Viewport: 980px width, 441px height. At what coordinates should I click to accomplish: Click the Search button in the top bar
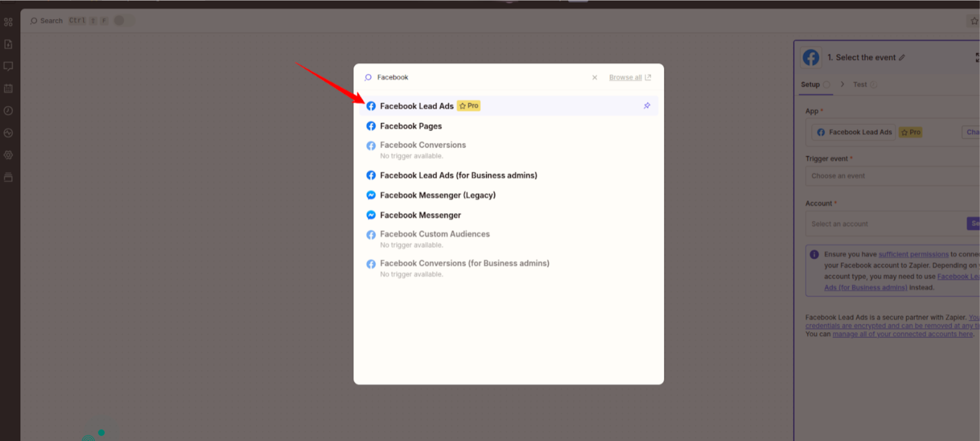[x=47, y=21]
